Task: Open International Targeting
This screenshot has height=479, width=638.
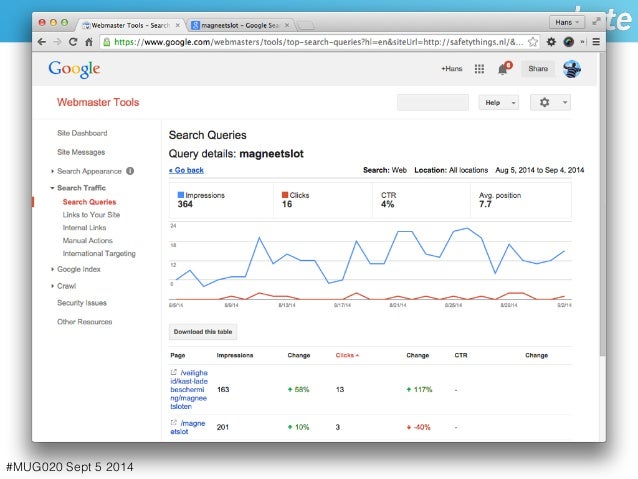Action: (x=99, y=254)
